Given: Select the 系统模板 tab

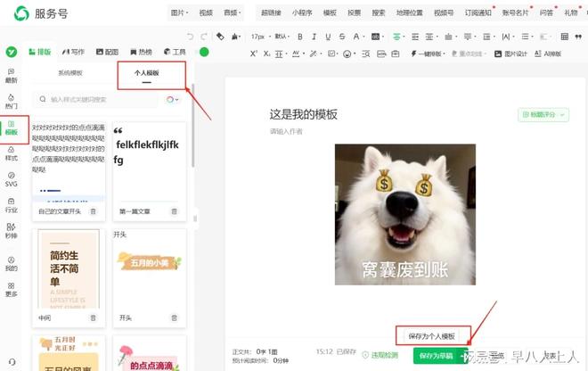Looking at the screenshot, I should point(70,73).
